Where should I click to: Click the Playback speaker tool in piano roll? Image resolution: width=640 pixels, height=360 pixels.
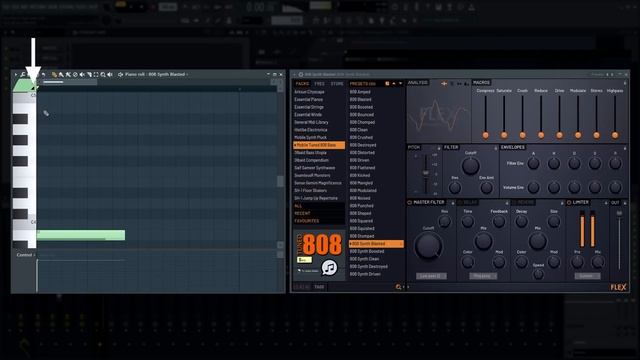[x=110, y=75]
